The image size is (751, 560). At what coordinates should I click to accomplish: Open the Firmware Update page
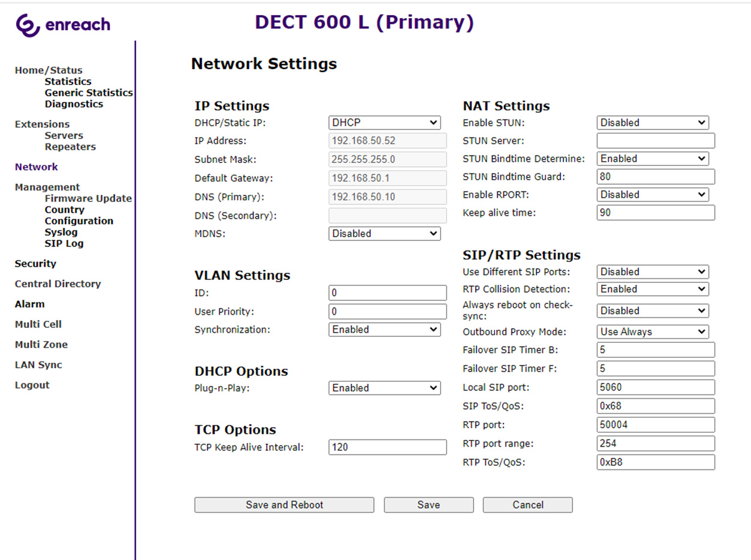(88, 198)
